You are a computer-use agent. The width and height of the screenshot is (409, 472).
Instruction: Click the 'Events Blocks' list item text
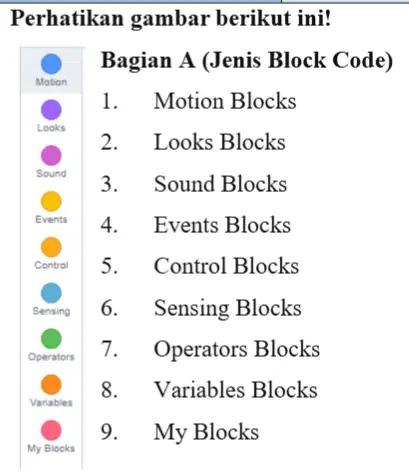click(x=222, y=225)
